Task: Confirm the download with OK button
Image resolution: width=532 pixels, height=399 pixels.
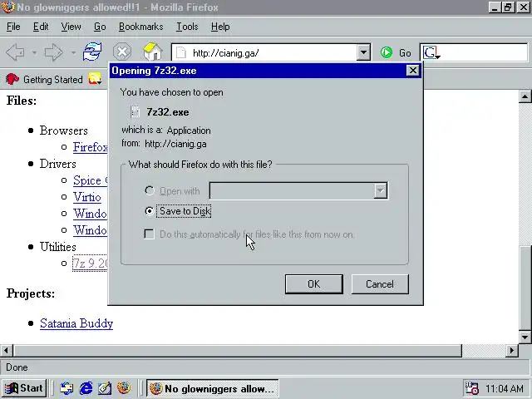Action: point(314,284)
